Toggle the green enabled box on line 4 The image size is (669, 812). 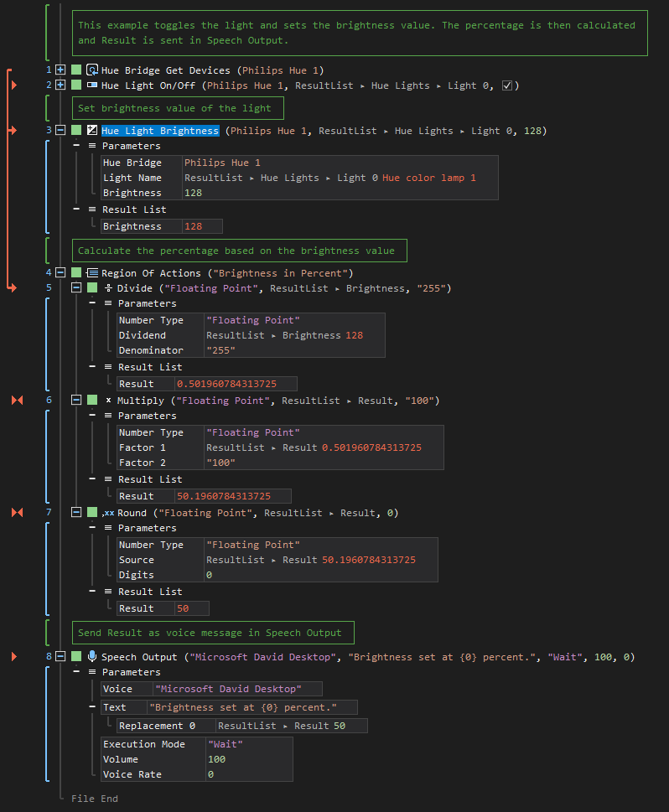(x=76, y=273)
